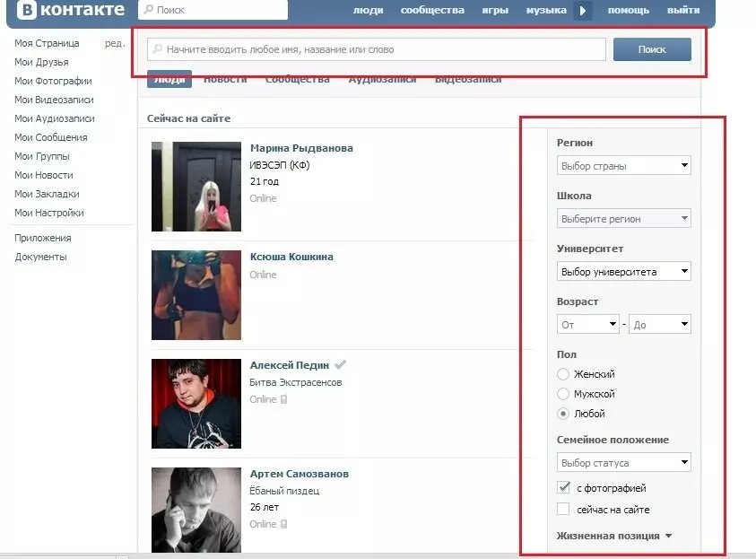756x559 pixels.
Task: Open игры in the top navigation
Action: pos(495,10)
